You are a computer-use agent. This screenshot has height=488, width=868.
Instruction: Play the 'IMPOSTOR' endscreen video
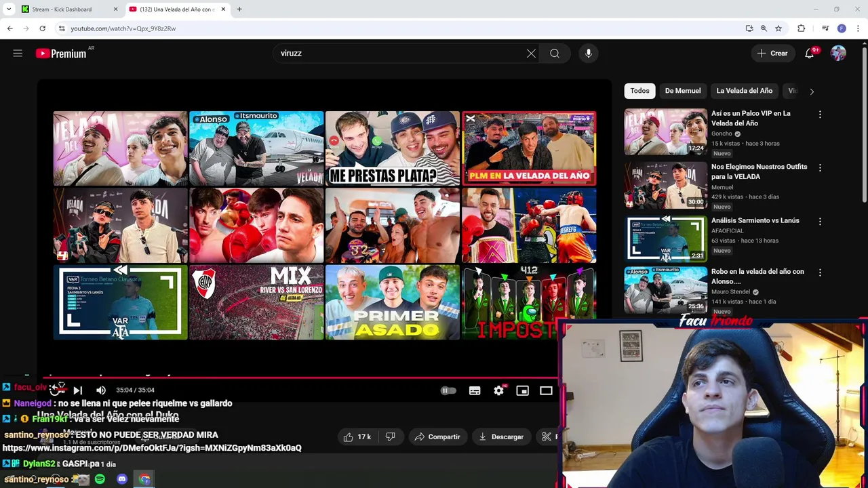tap(529, 302)
